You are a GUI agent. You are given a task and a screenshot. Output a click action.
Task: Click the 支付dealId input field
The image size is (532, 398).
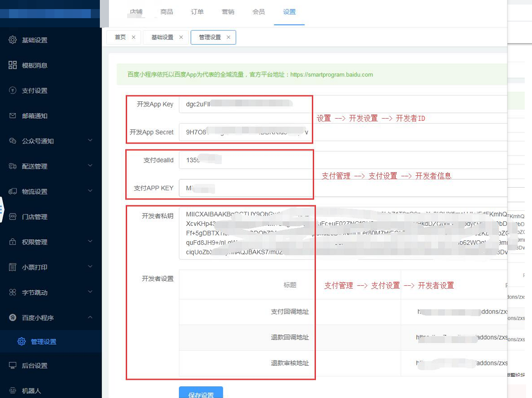(x=343, y=160)
